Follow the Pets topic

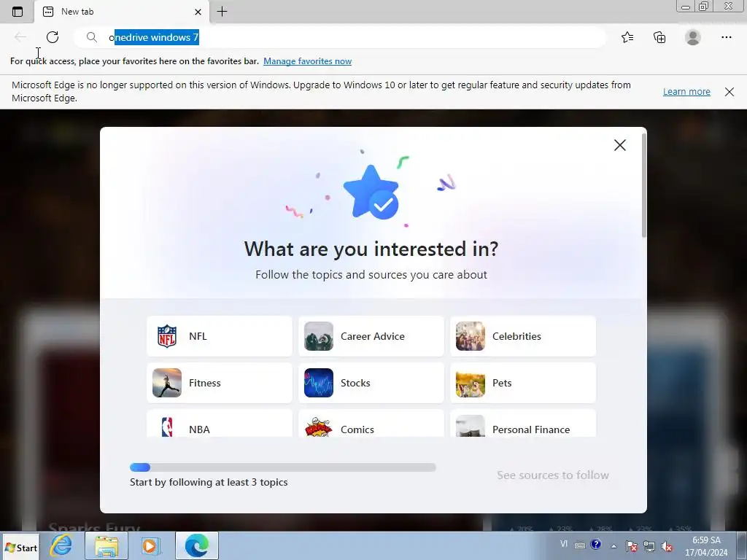pyautogui.click(x=522, y=383)
